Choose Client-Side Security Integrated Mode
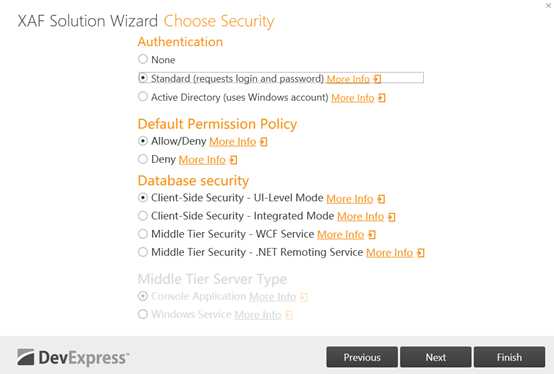Image resolution: width=554 pixels, height=374 pixels. click(x=143, y=215)
